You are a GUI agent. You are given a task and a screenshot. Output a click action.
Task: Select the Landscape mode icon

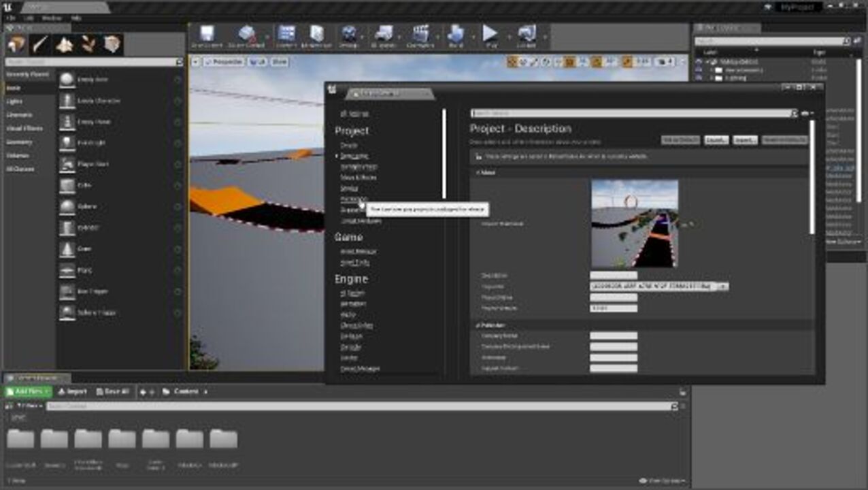pos(65,44)
